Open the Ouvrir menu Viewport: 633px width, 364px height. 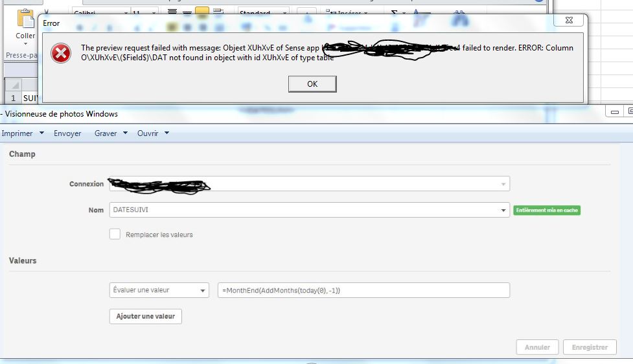148,133
